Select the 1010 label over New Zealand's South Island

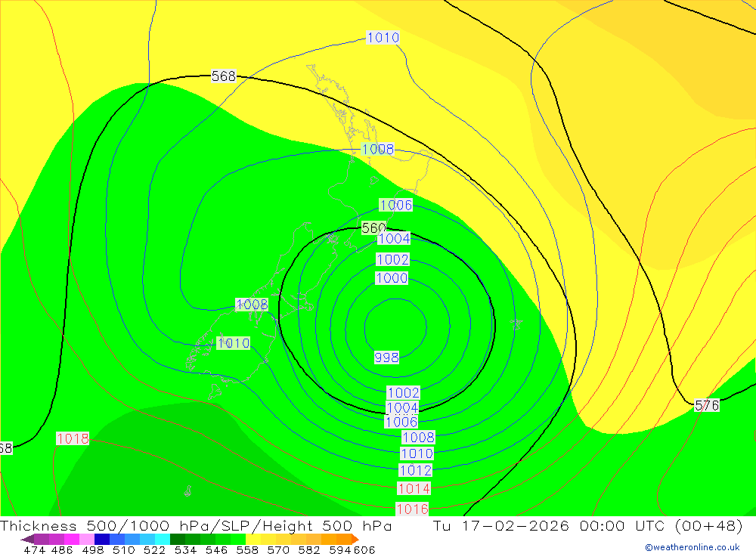click(x=234, y=343)
